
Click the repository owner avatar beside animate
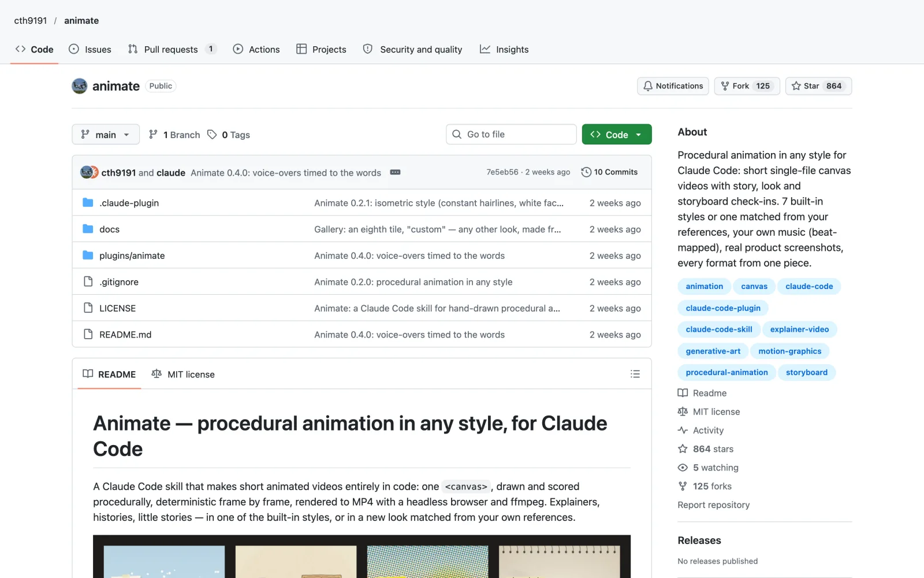point(80,86)
